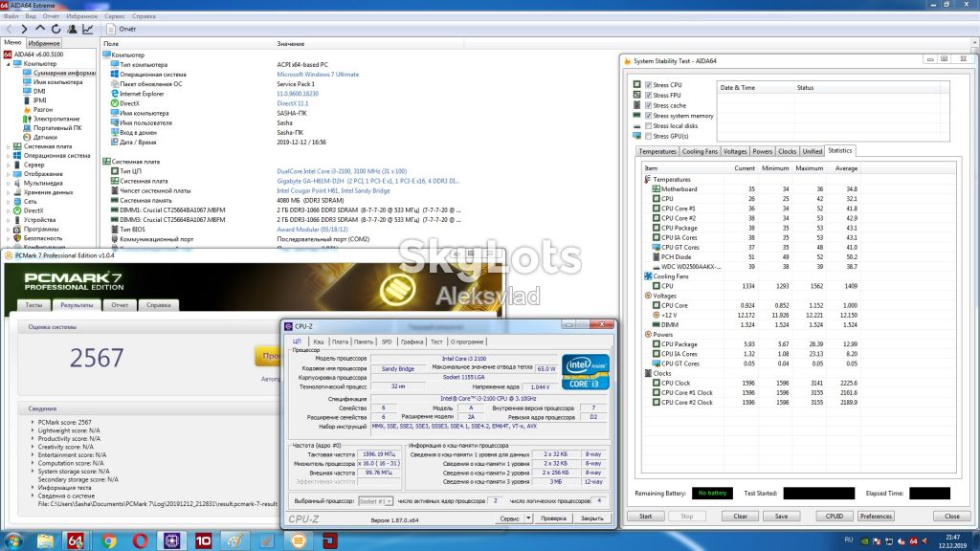Expand Мультимедиа node in AIDA64 tree
980x551 pixels.
(8, 183)
